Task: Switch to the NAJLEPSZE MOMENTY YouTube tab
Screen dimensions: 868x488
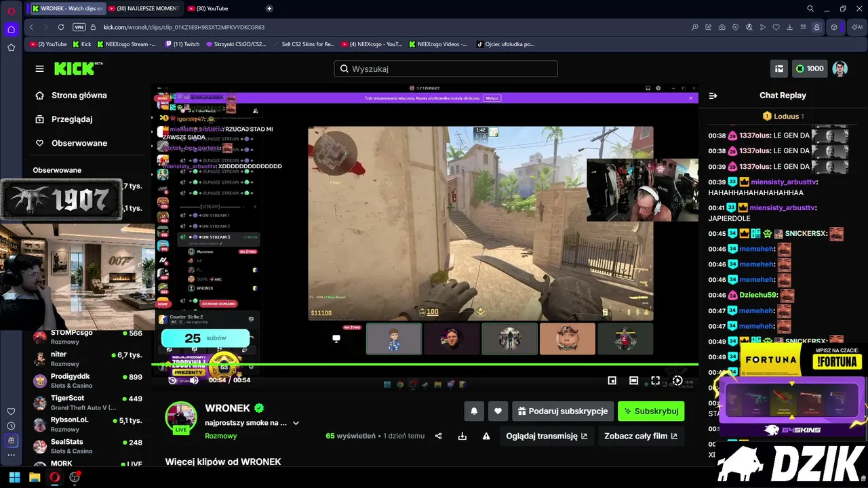Action: pos(144,8)
